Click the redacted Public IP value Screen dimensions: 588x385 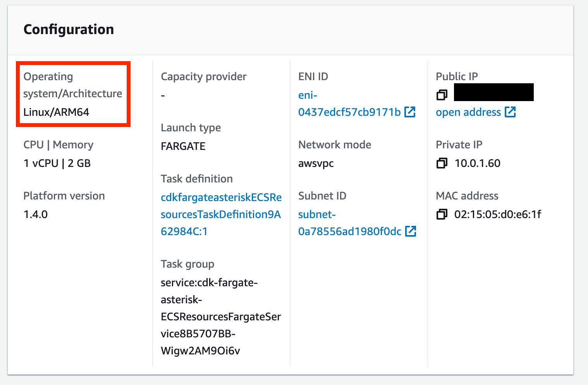(493, 93)
